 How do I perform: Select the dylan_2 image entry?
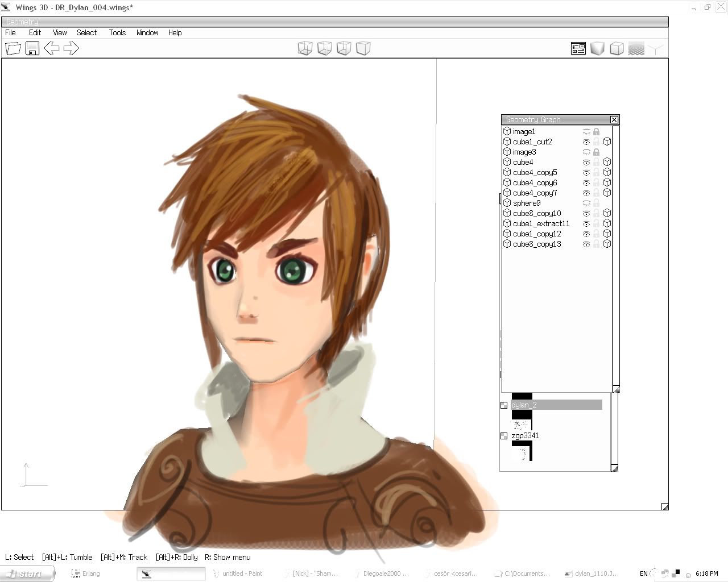click(556, 405)
